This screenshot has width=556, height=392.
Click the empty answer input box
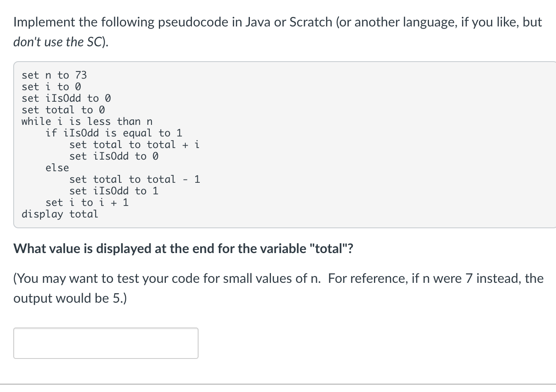[x=105, y=343]
